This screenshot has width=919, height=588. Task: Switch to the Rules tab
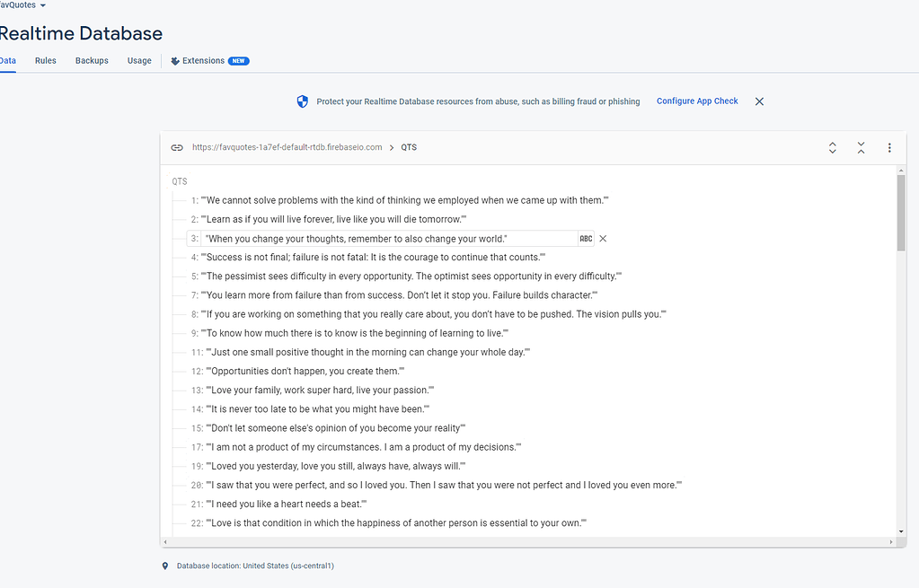[x=45, y=60]
